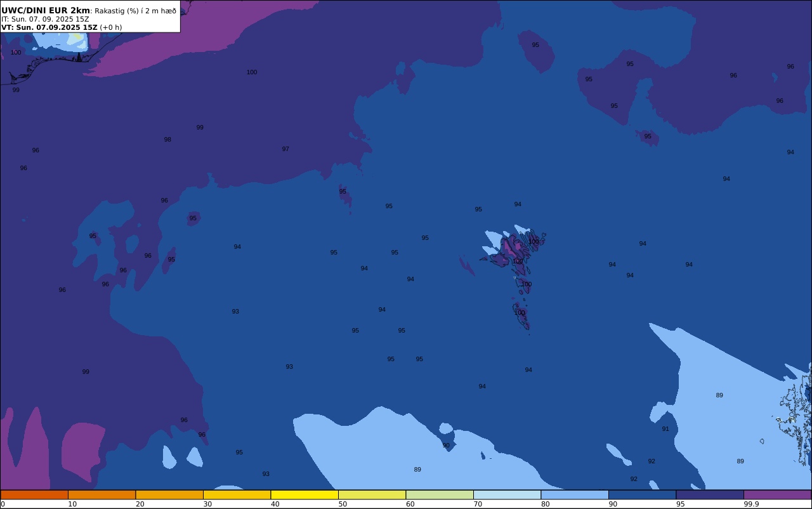This screenshot has width=812, height=509.
Task: Click the '98' humidity value on the map
Action: click(167, 140)
